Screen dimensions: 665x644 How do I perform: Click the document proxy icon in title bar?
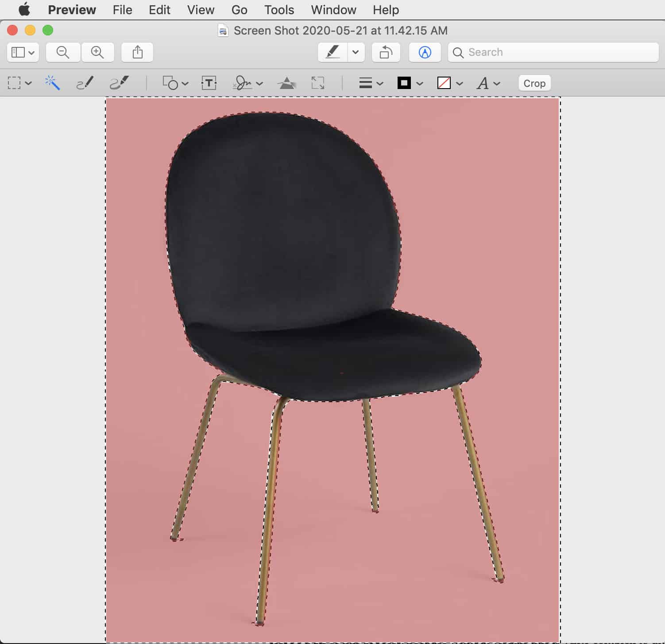coord(224,31)
